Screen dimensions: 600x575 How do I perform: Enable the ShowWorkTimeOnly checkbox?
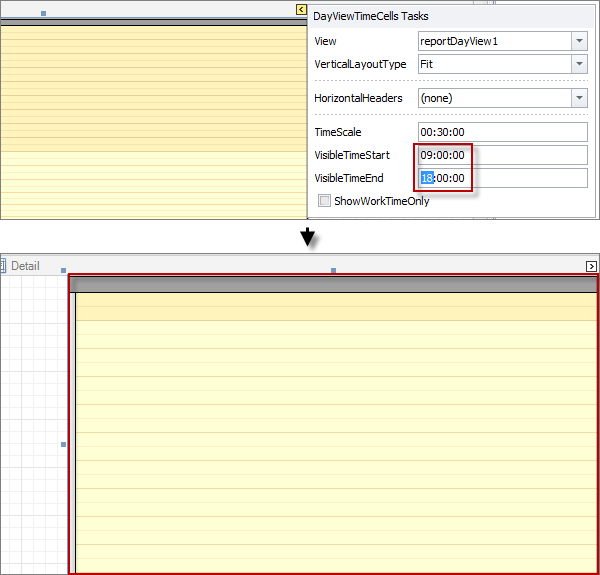pyautogui.click(x=324, y=201)
